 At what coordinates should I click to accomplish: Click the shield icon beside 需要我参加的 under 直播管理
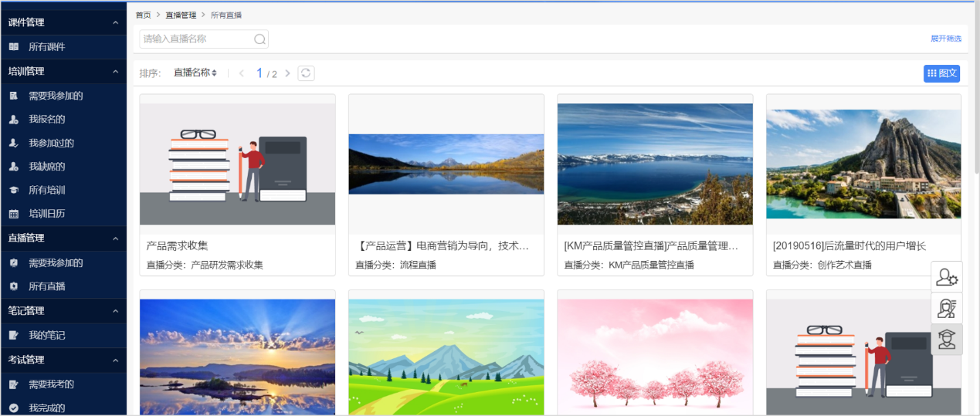pos(14,263)
